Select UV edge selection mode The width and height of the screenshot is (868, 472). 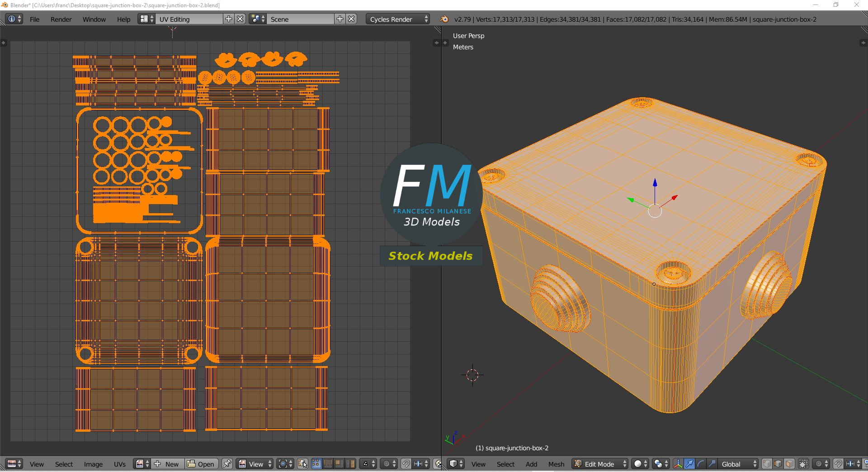328,464
